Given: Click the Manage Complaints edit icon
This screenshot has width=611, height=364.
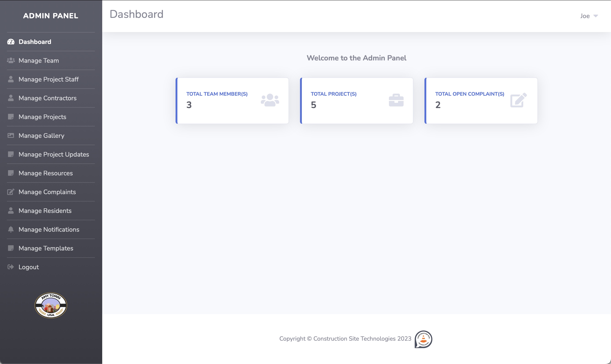Looking at the screenshot, I should coord(11,192).
